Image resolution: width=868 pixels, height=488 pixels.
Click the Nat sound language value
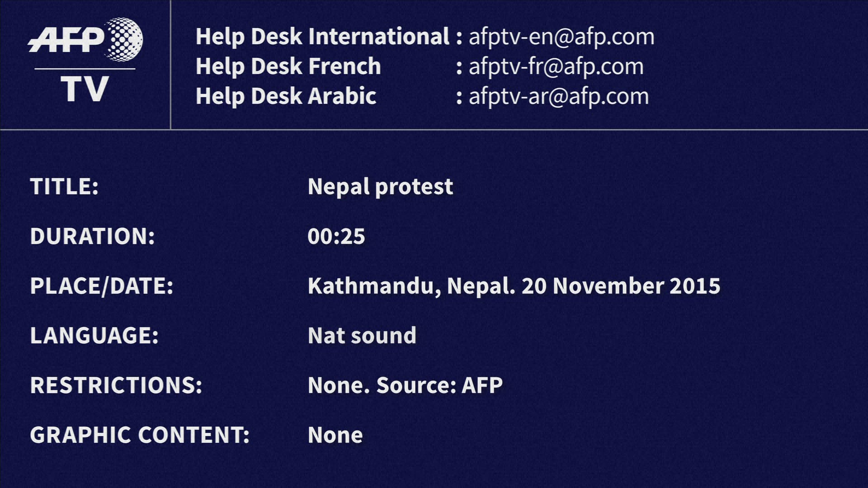click(362, 336)
